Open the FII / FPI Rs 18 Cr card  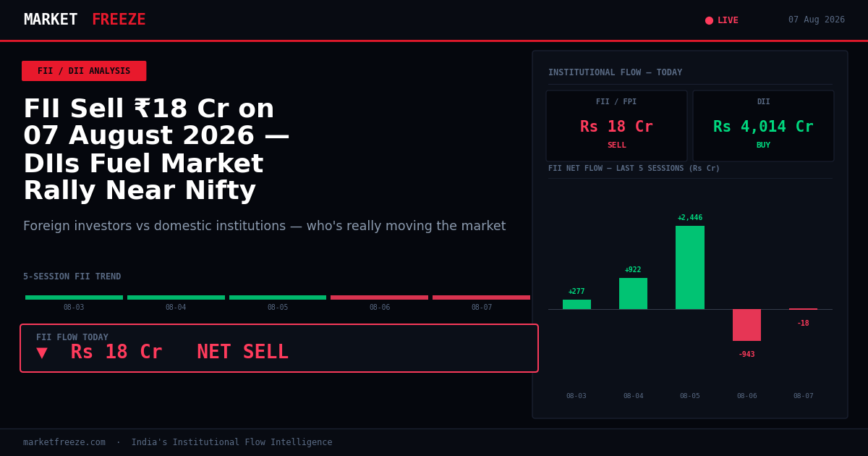[616, 126]
